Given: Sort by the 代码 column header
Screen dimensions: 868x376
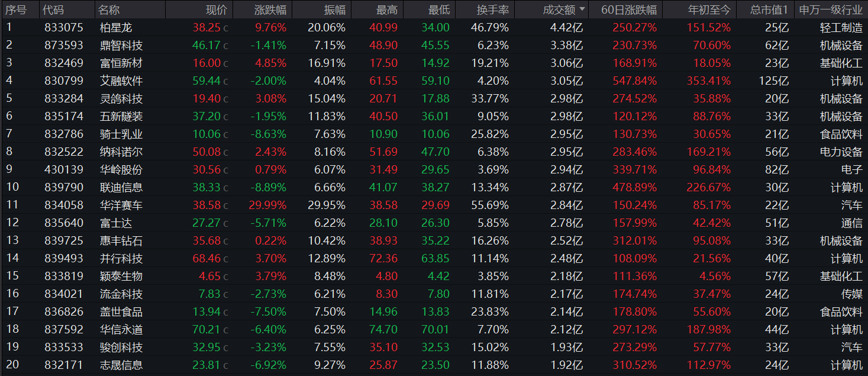Looking at the screenshot, I should [x=54, y=9].
